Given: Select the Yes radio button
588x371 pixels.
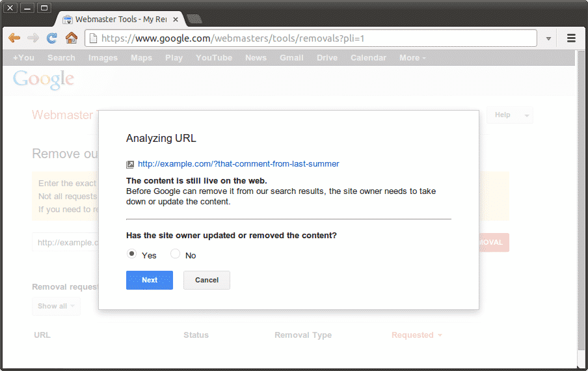Looking at the screenshot, I should click(131, 254).
